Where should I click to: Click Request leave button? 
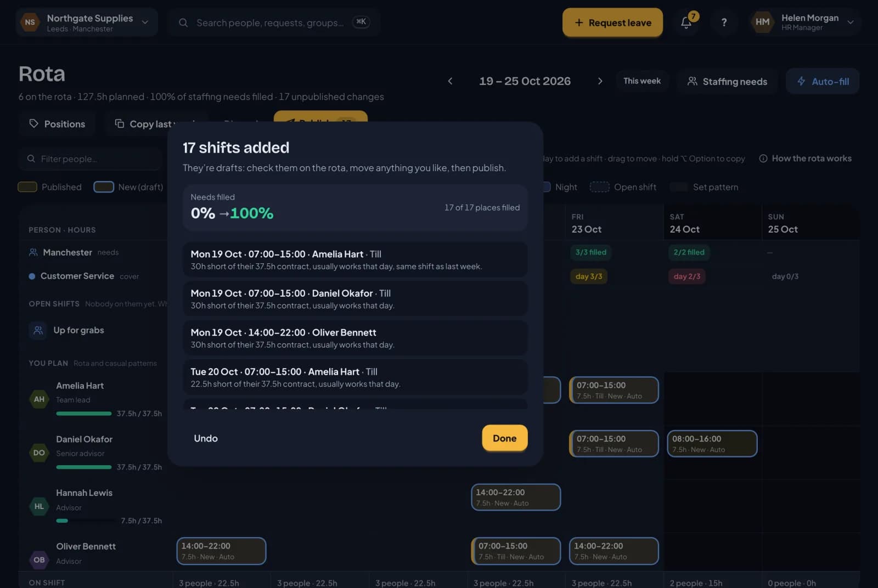[612, 22]
